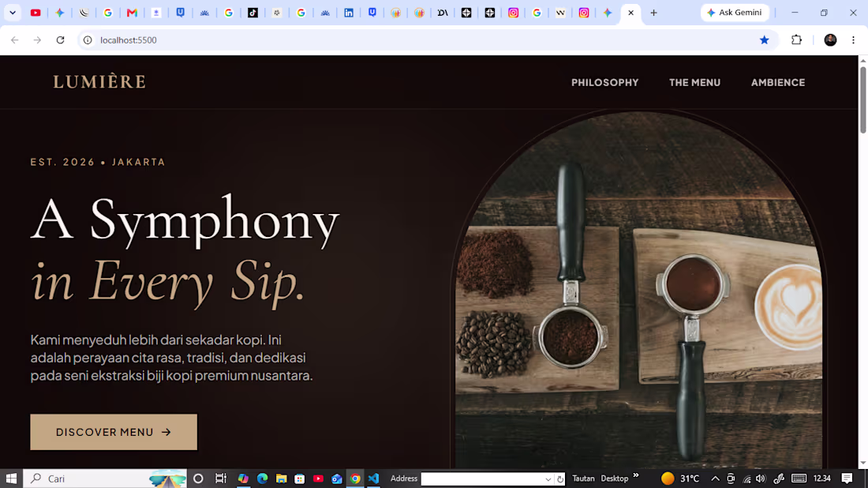Viewport: 868px width, 488px height.
Task: Click the Ask Gemini button
Action: tap(735, 12)
